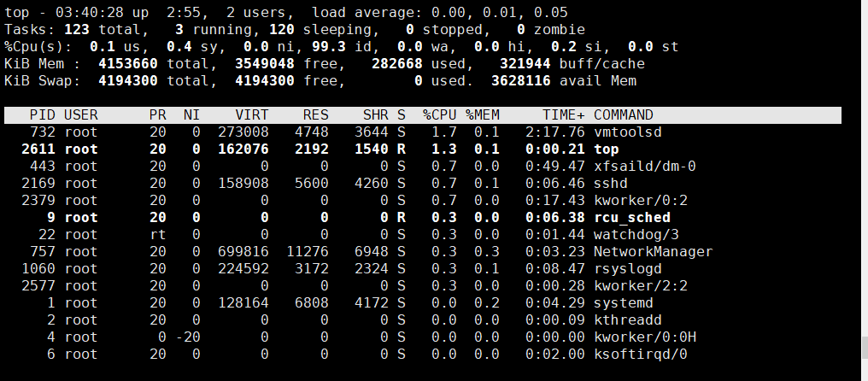Click the Tasks total count

click(x=76, y=29)
